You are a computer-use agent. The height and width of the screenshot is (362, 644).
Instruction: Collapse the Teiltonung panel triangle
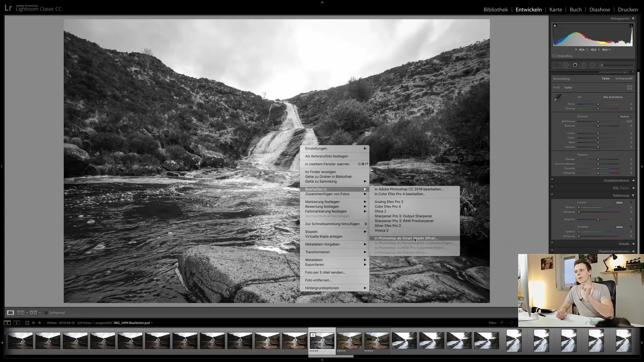pos(633,195)
